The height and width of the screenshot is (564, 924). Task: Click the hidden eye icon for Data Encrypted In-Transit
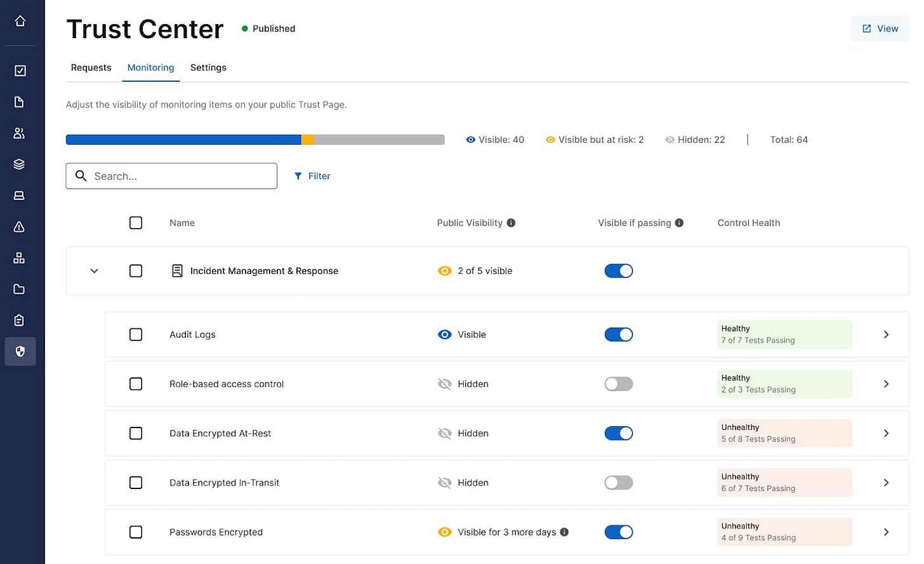pyautogui.click(x=445, y=483)
